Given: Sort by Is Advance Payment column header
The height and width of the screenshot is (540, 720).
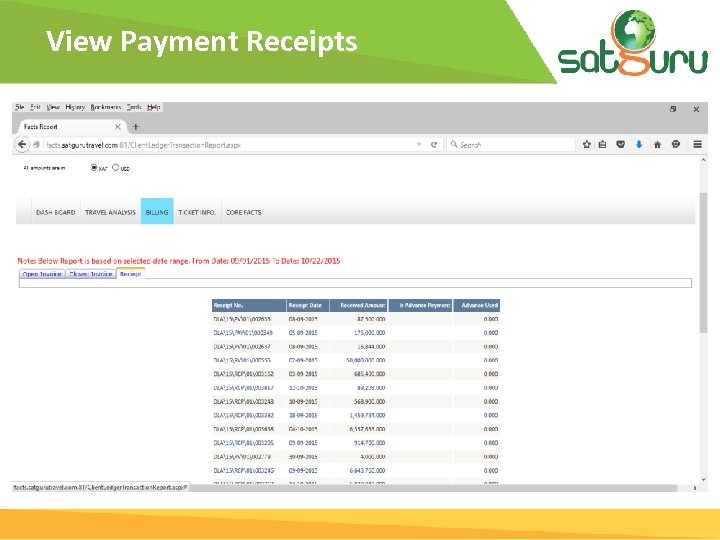Looking at the screenshot, I should [x=420, y=305].
